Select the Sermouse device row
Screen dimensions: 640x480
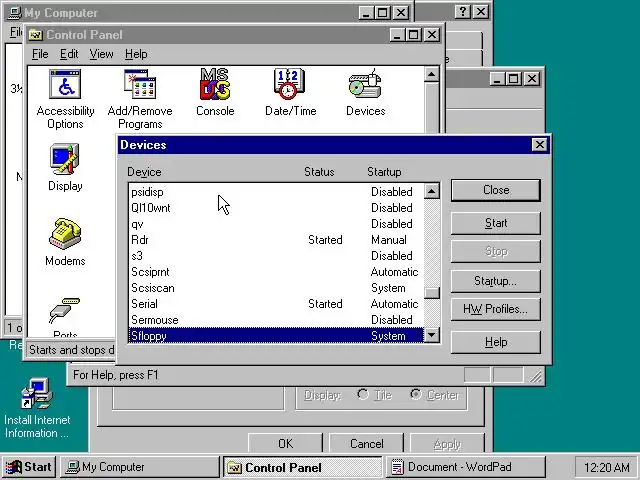276,320
